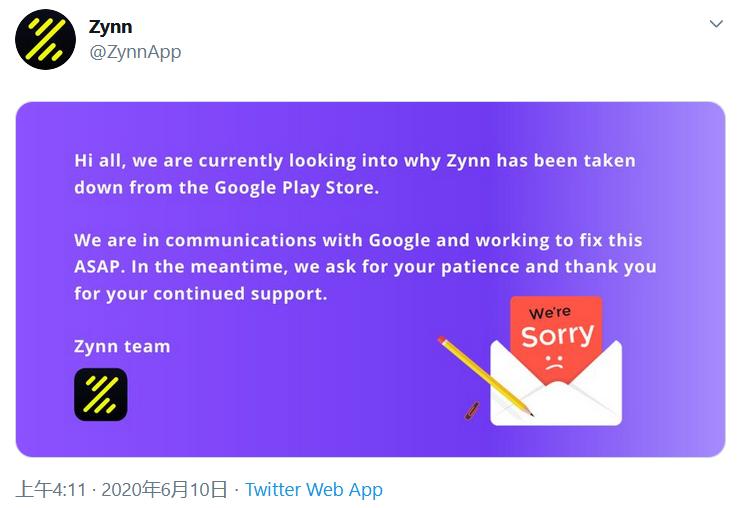Click the sad face on the red card
Image resolution: width=737 pixels, height=508 pixels.
coord(555,362)
